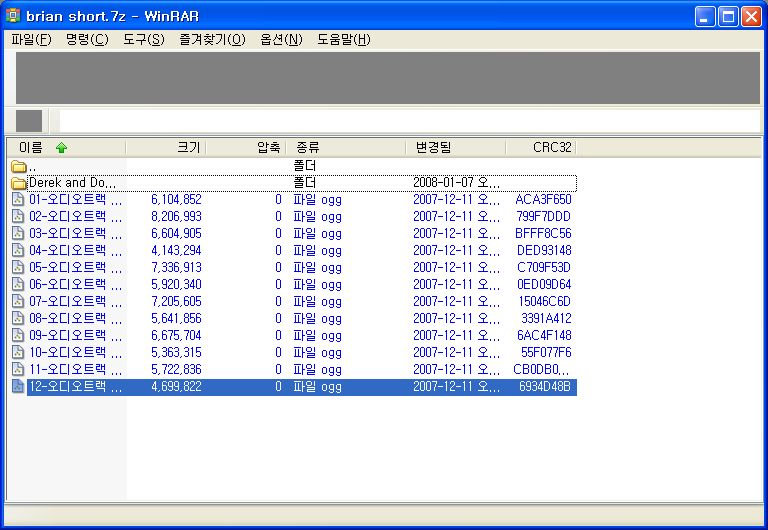Open the 파일(F) menu

tap(31, 40)
